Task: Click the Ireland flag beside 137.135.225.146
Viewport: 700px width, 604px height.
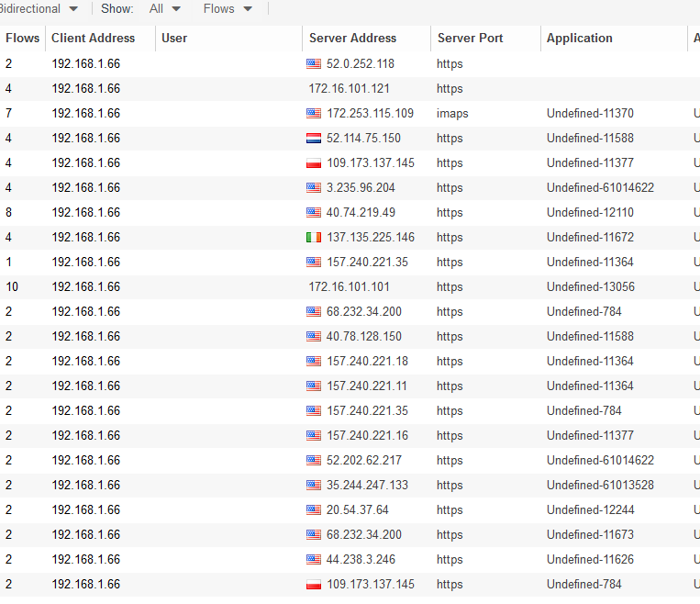Action: pos(314,238)
